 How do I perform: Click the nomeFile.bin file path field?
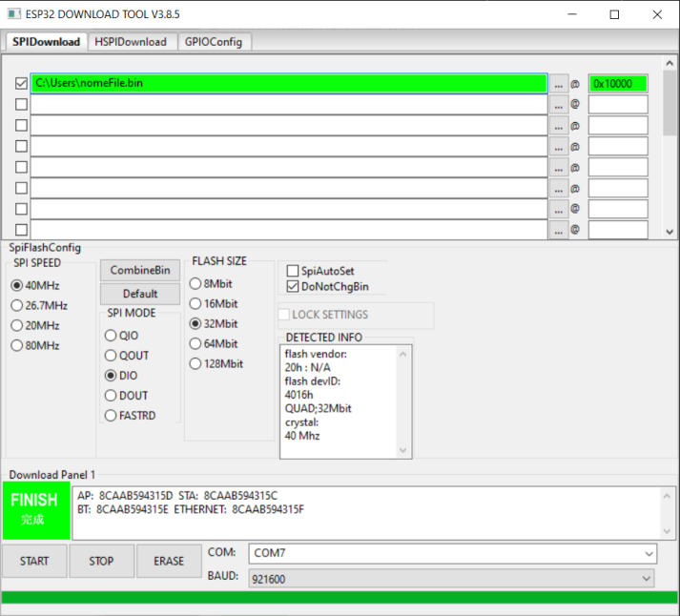[x=289, y=83]
